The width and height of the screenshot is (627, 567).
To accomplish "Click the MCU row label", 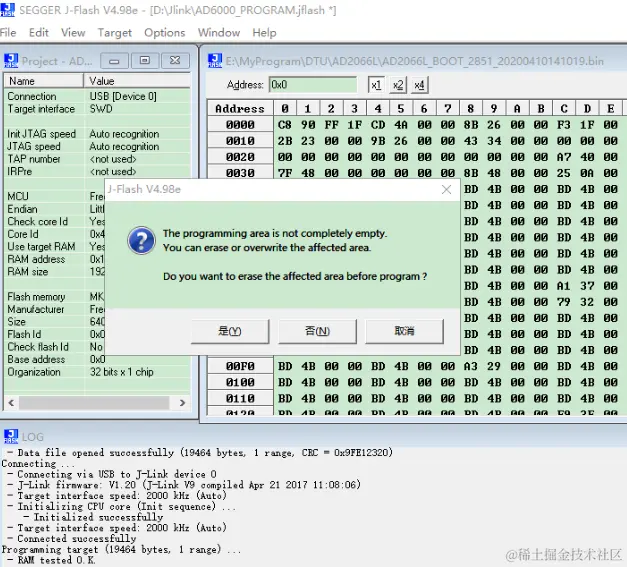I will click(18, 197).
